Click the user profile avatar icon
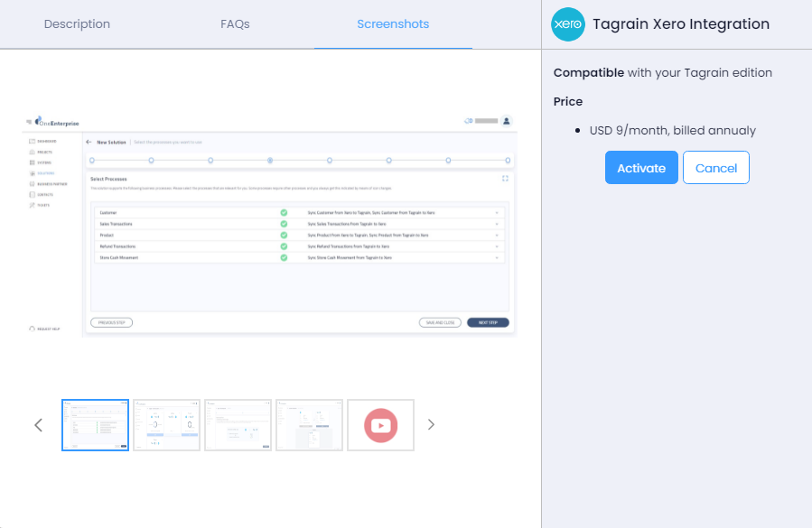Viewport: 812px width, 528px height. coord(507,121)
